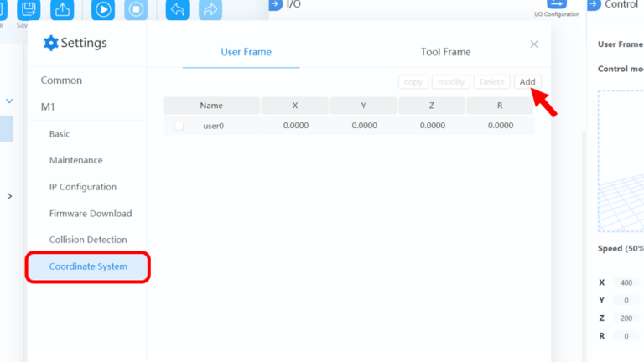644x362 pixels.
Task: Collapse the left panel down chevron
Action: coord(10,101)
